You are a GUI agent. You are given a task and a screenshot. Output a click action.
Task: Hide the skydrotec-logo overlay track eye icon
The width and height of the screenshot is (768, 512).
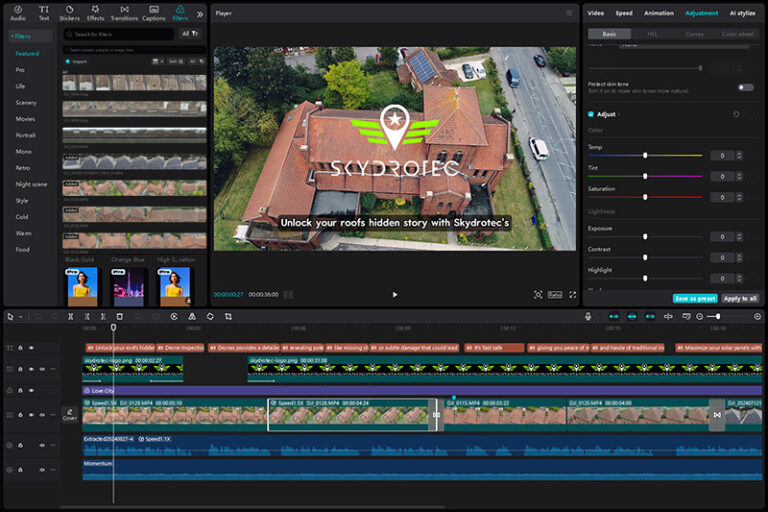31,369
